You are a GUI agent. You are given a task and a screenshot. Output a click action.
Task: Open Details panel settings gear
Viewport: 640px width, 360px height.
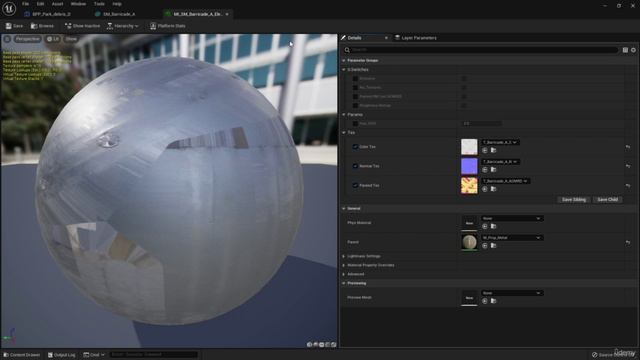(x=633, y=50)
